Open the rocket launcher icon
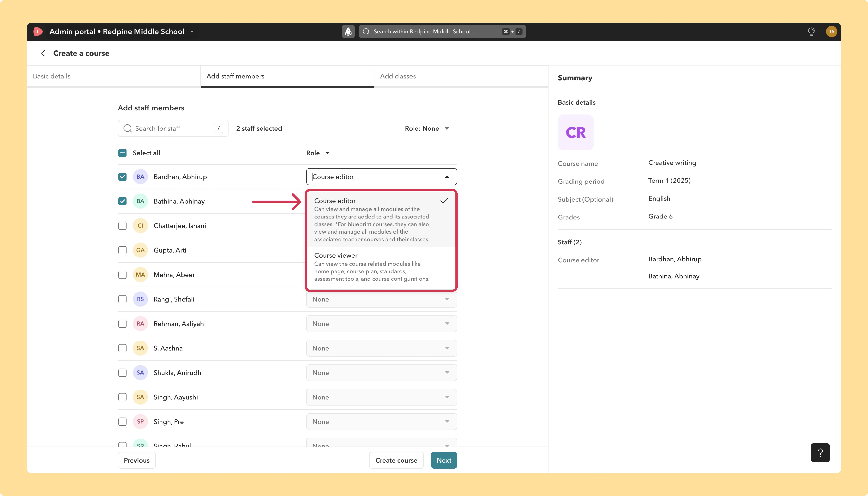The height and width of the screenshot is (496, 868). [x=348, y=32]
